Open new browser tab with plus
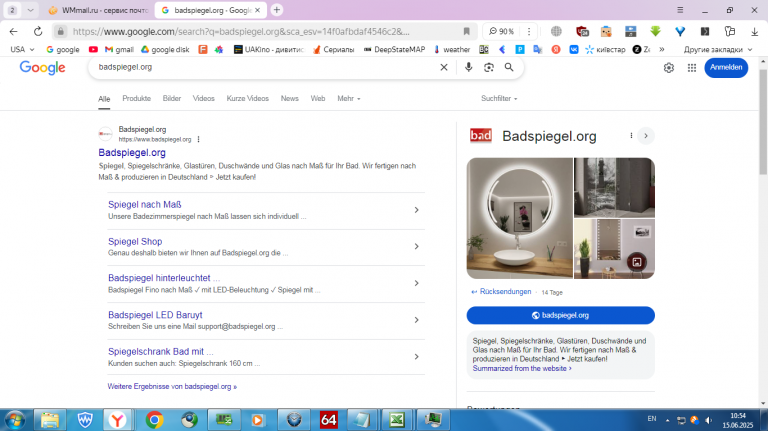The height and width of the screenshot is (431, 768). point(277,10)
